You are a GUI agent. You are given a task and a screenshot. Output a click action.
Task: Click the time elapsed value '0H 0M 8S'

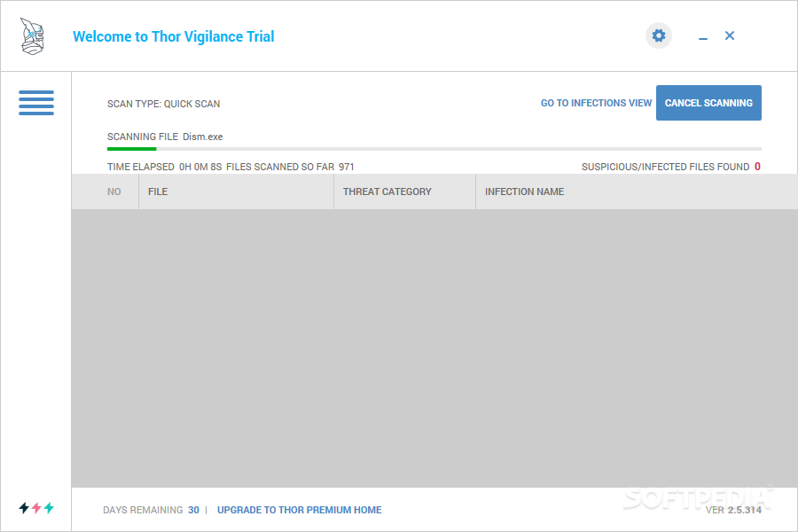(200, 167)
